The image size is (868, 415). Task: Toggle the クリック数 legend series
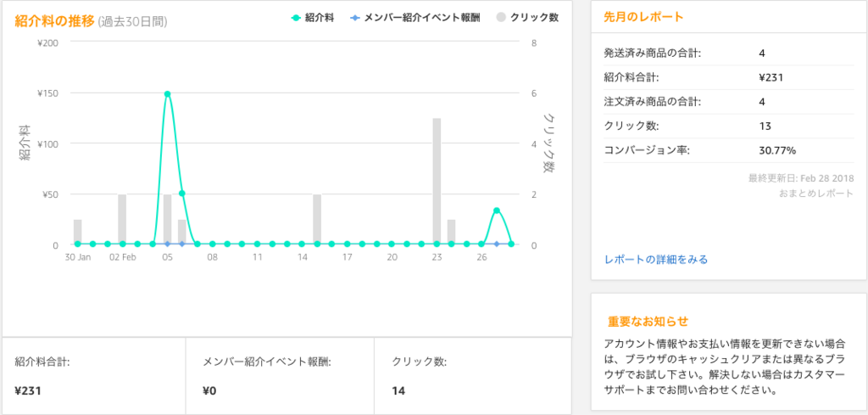click(x=527, y=18)
